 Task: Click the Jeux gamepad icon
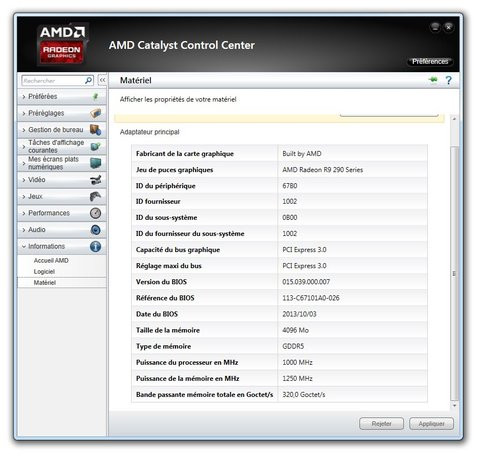pyautogui.click(x=96, y=196)
